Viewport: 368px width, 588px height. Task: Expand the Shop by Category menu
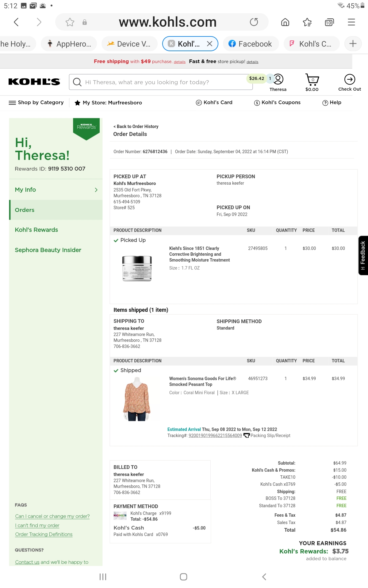click(x=12, y=102)
